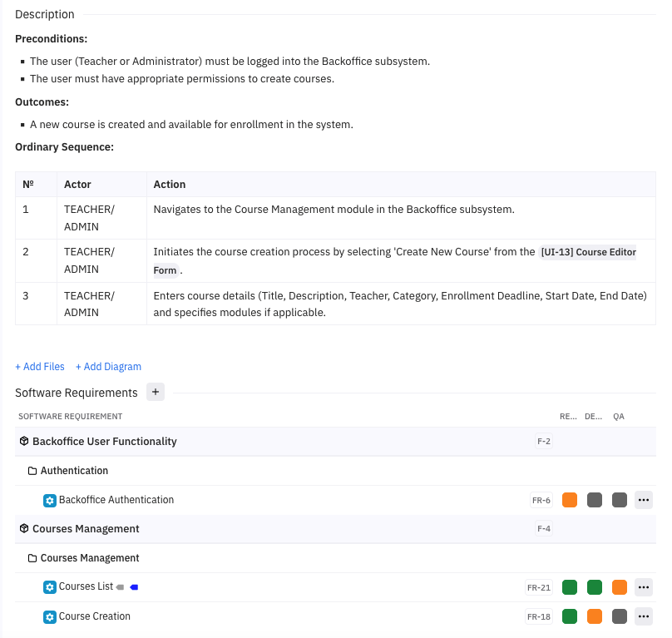The image size is (672, 638).
Task: Click the blue tag icon beside Courses List
Action: click(134, 587)
